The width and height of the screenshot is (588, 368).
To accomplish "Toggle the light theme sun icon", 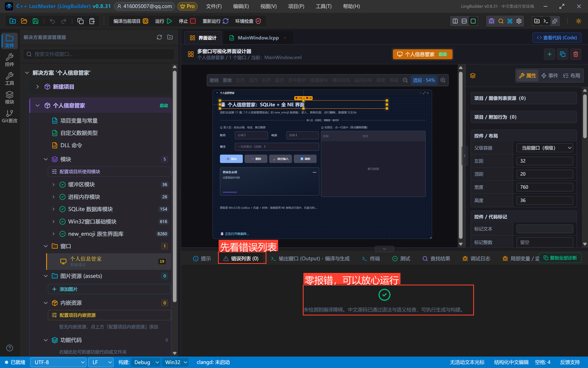I will [x=579, y=21].
